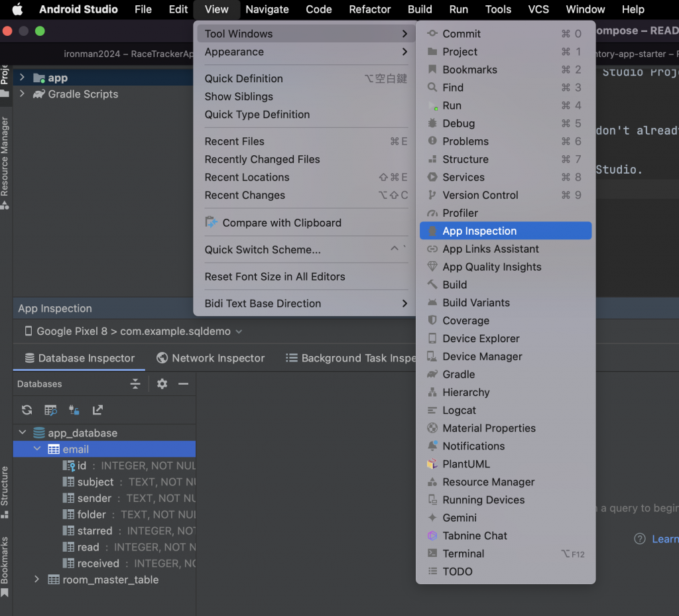
Task: Click the Tabnine Chat icon in submenu
Action: [432, 536]
